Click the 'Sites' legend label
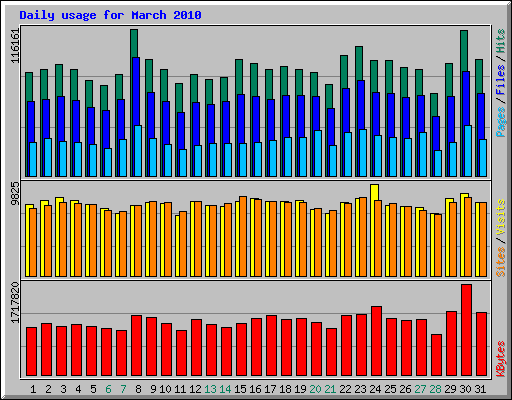 (501, 262)
